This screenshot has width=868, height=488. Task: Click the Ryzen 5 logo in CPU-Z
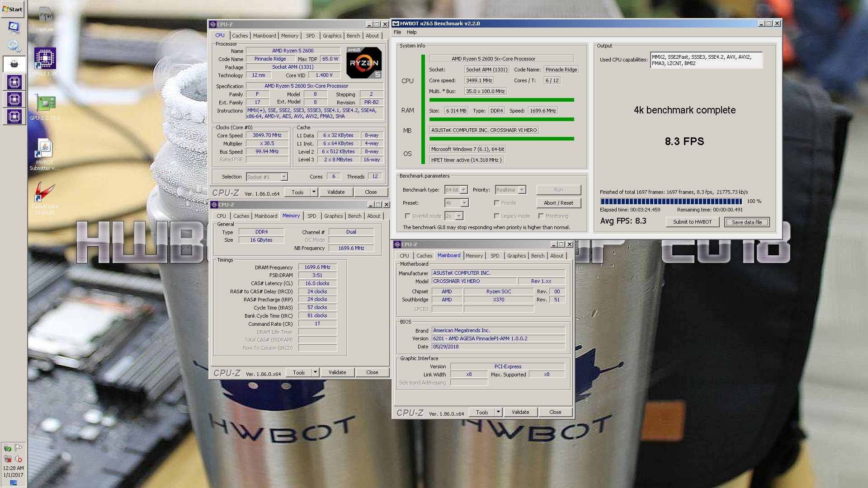[364, 63]
